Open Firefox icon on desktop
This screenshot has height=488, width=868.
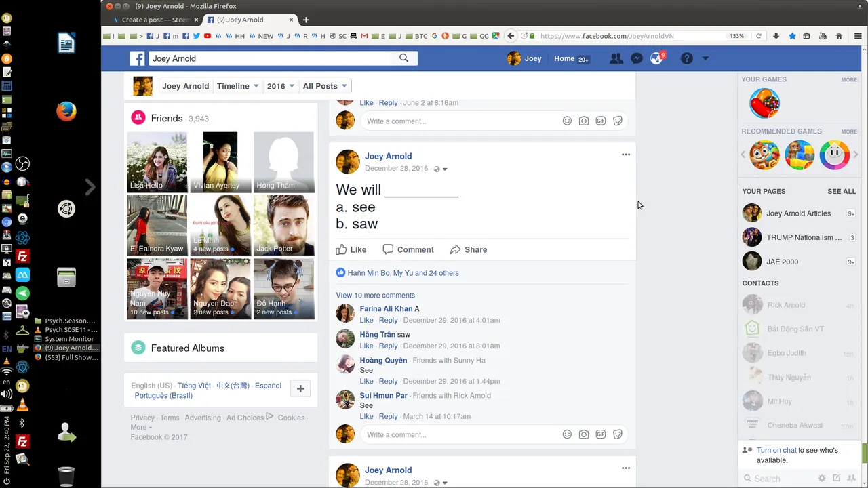click(66, 111)
